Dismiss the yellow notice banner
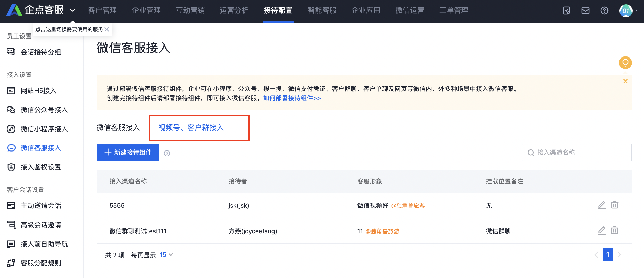 click(x=625, y=81)
